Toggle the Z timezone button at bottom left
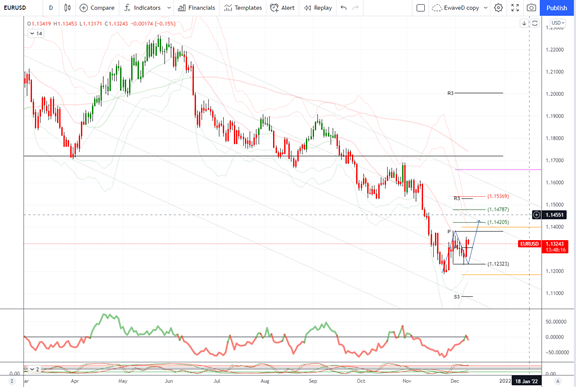This screenshot has width=576, height=387. click(x=12, y=381)
